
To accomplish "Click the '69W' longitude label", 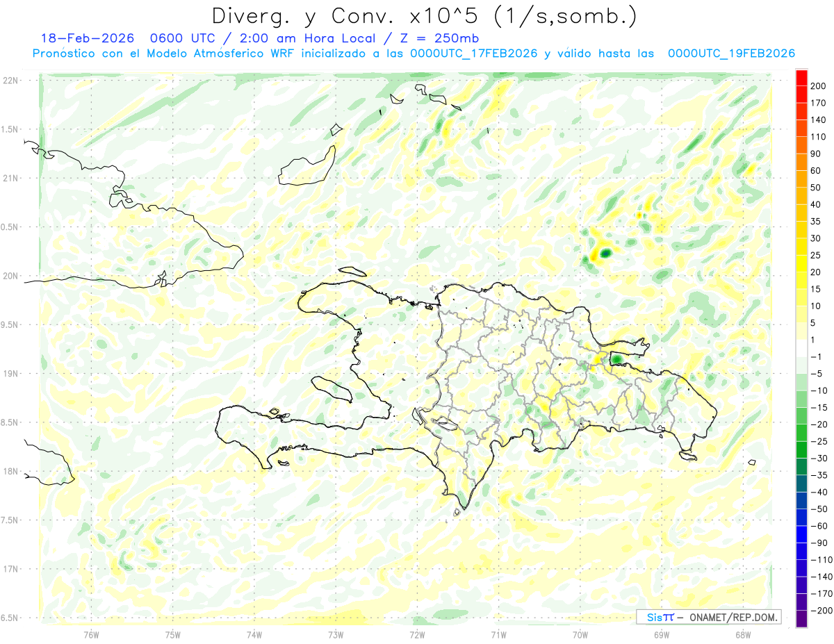I will click(x=662, y=634).
